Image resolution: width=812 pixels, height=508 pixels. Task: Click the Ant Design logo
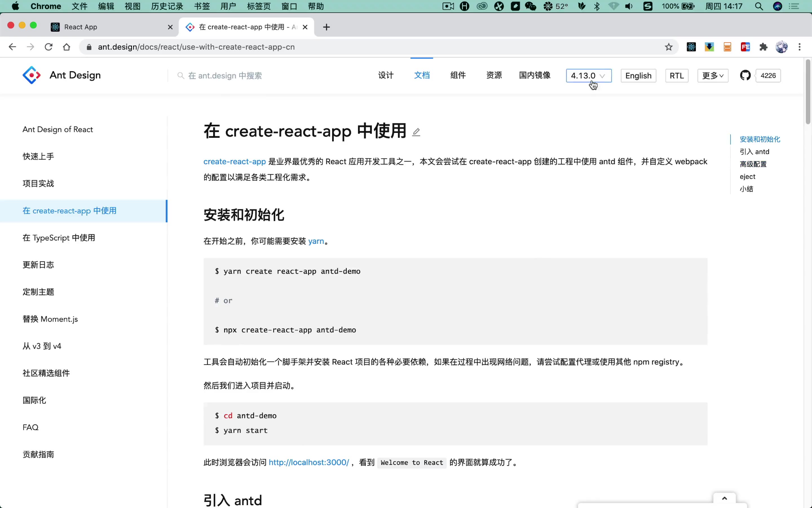coord(32,75)
